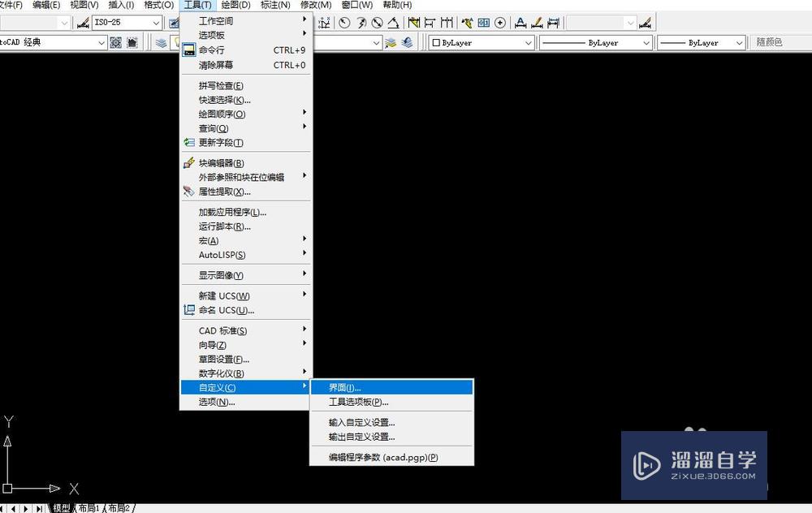Viewport: 812px width, 513px height.
Task: Click the command line icon beside 命令行
Action: tap(188, 50)
